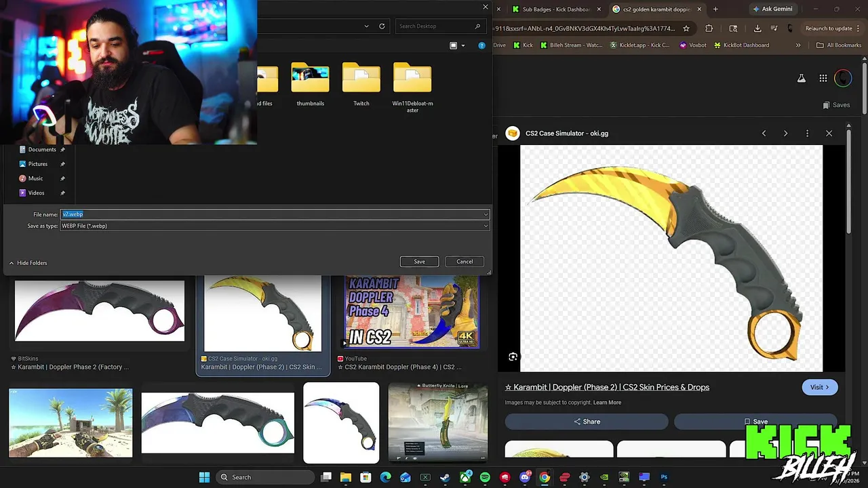The height and width of the screenshot is (488, 868).
Task: Open the view options dropdown arrow
Action: [463, 45]
